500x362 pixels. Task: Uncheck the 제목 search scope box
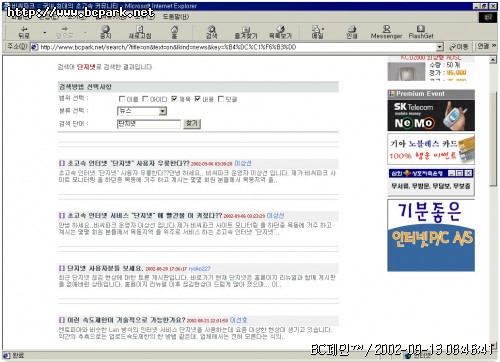pos(174,99)
